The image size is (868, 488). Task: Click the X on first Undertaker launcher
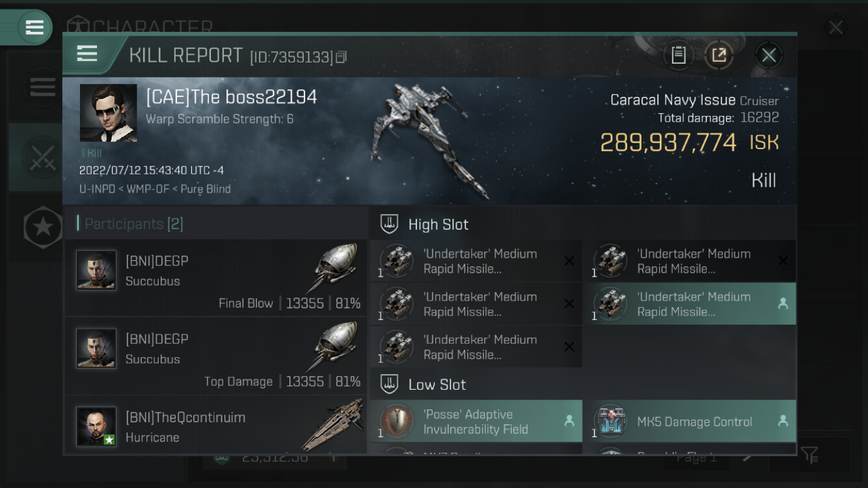coord(569,261)
